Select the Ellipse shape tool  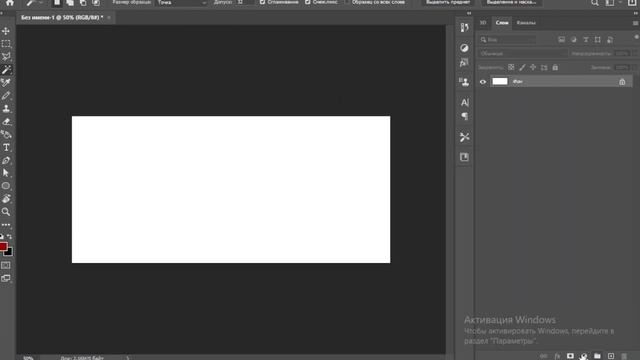6,186
